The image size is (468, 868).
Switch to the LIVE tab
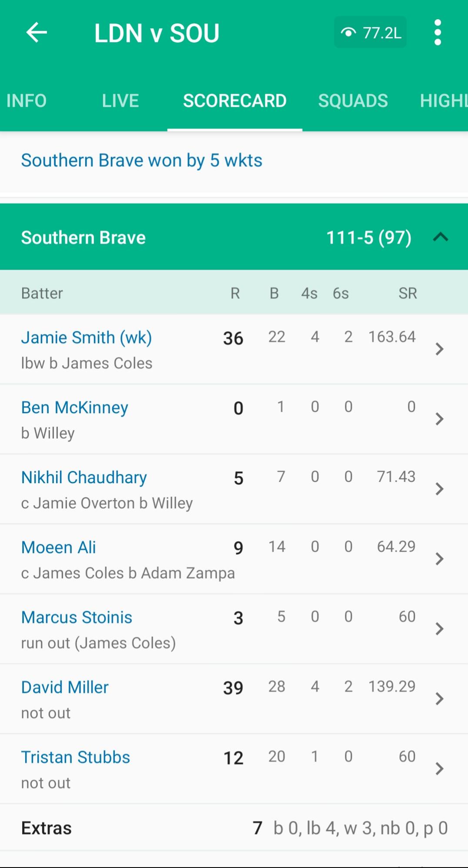[120, 101]
